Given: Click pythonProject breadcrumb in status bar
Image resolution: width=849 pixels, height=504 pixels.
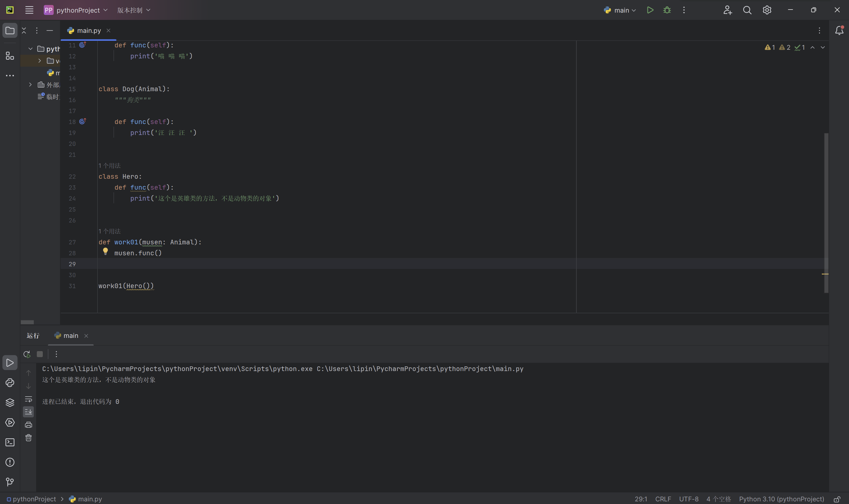Looking at the screenshot, I should 31,499.
